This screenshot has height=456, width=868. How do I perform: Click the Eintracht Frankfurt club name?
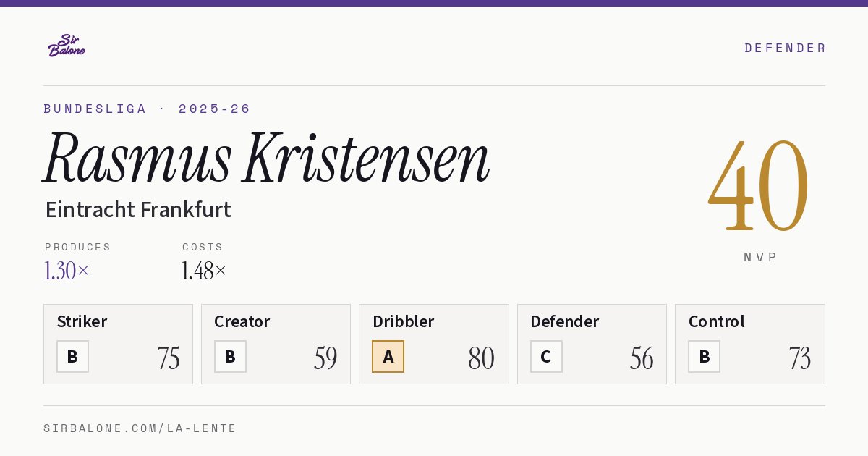pyautogui.click(x=138, y=210)
